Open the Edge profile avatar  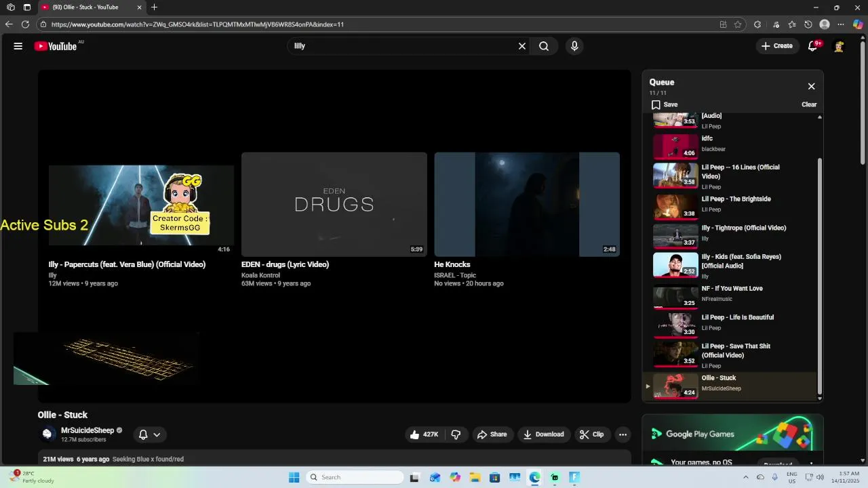[825, 24]
